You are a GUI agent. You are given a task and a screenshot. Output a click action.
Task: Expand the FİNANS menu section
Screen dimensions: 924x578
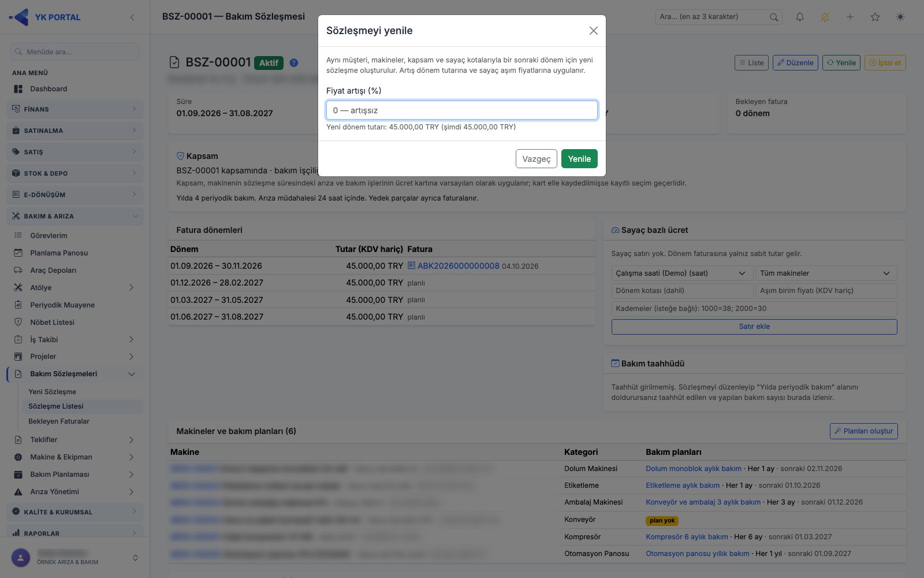click(x=75, y=109)
